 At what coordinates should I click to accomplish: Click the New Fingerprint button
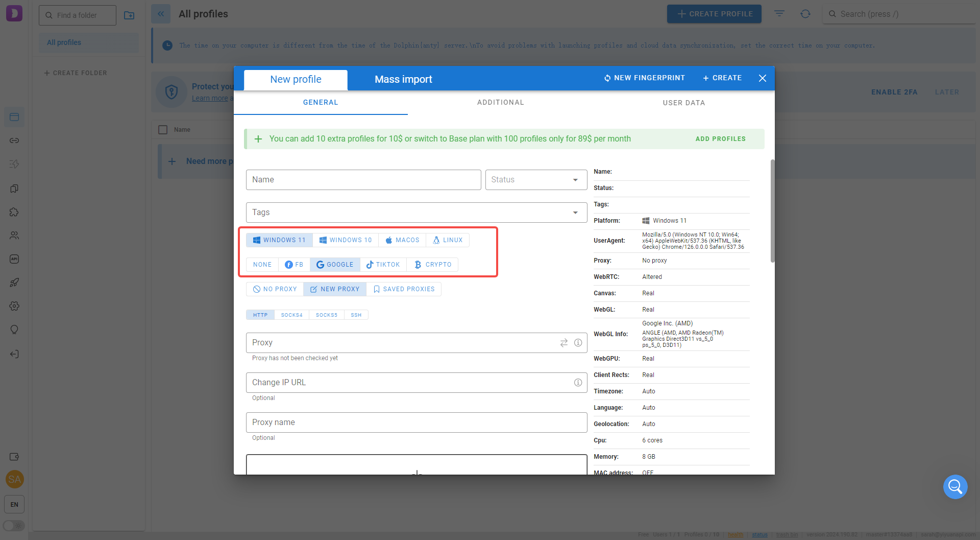[645, 78]
